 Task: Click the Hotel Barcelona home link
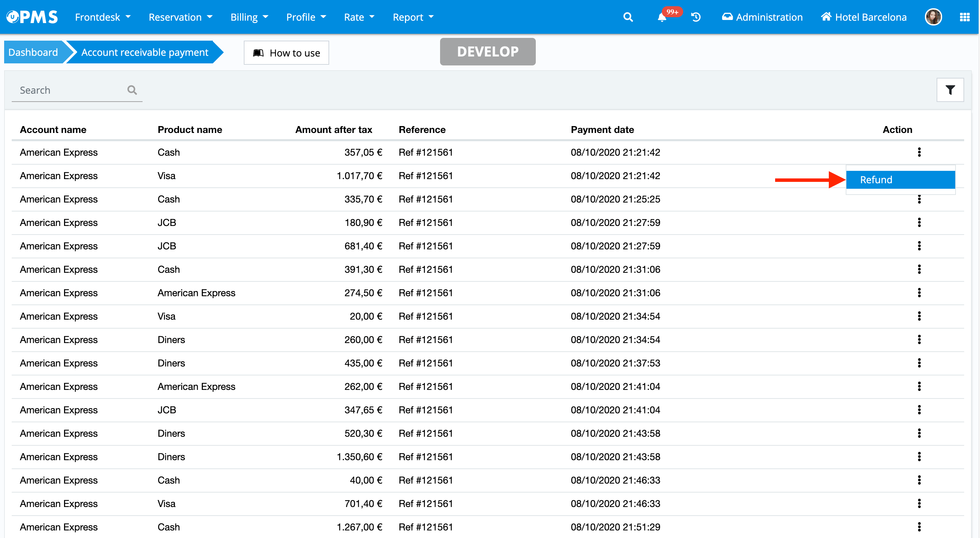click(864, 17)
